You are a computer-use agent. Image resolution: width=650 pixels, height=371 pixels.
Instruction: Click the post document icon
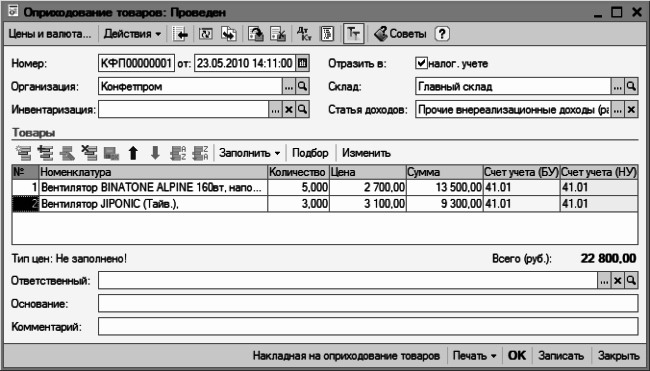coord(256,34)
